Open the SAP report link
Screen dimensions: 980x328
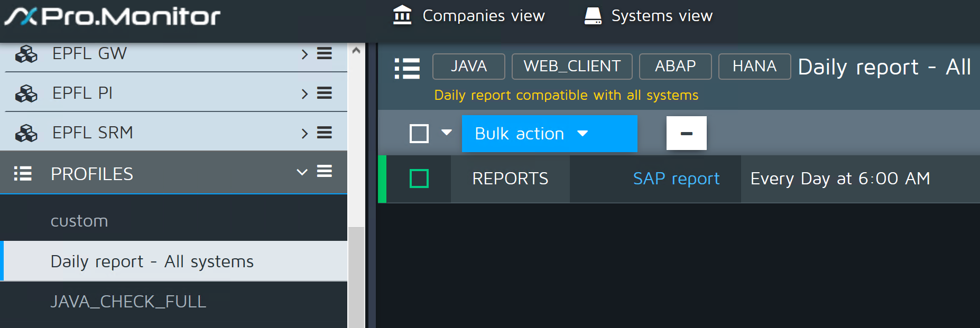coord(676,179)
